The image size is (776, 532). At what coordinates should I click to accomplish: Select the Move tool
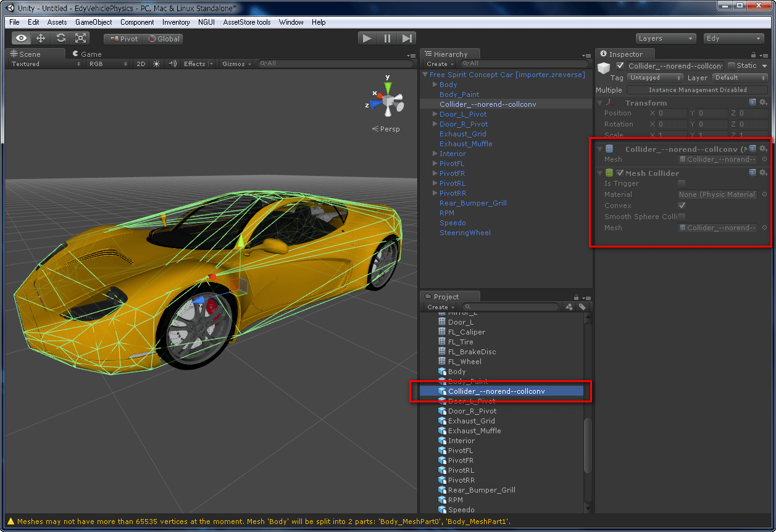41,38
